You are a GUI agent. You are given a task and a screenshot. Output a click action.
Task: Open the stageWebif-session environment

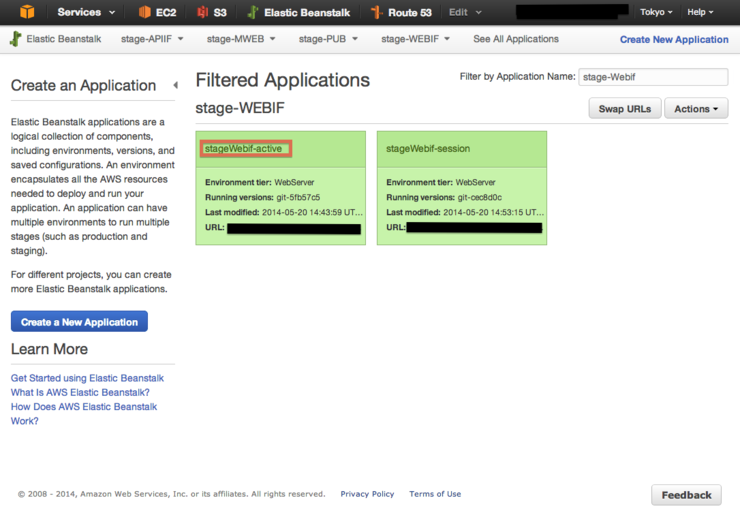(x=428, y=149)
